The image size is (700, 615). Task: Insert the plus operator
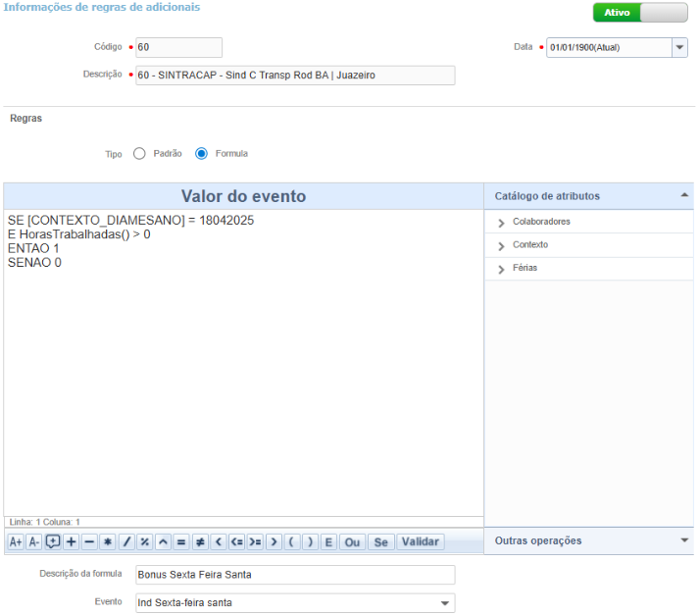pos(71,541)
